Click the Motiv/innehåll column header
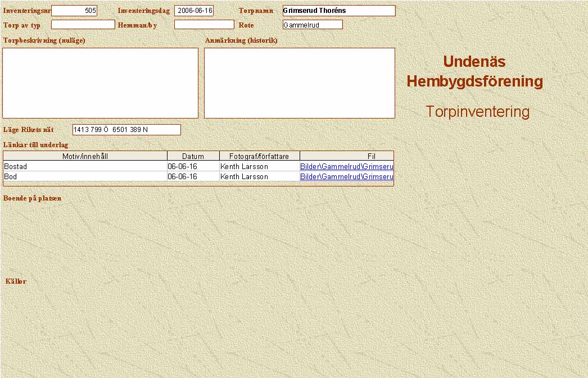Image resolution: width=588 pixels, height=378 pixels. coord(85,156)
